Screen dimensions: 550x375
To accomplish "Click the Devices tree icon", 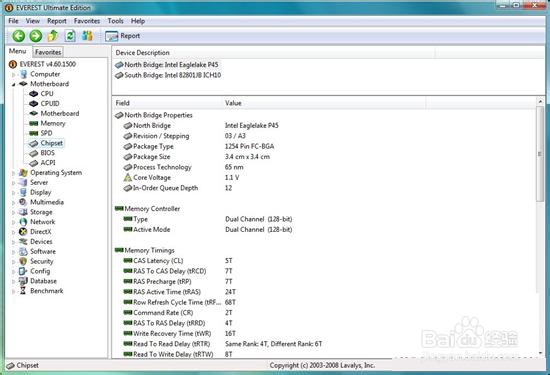I will tap(23, 241).
